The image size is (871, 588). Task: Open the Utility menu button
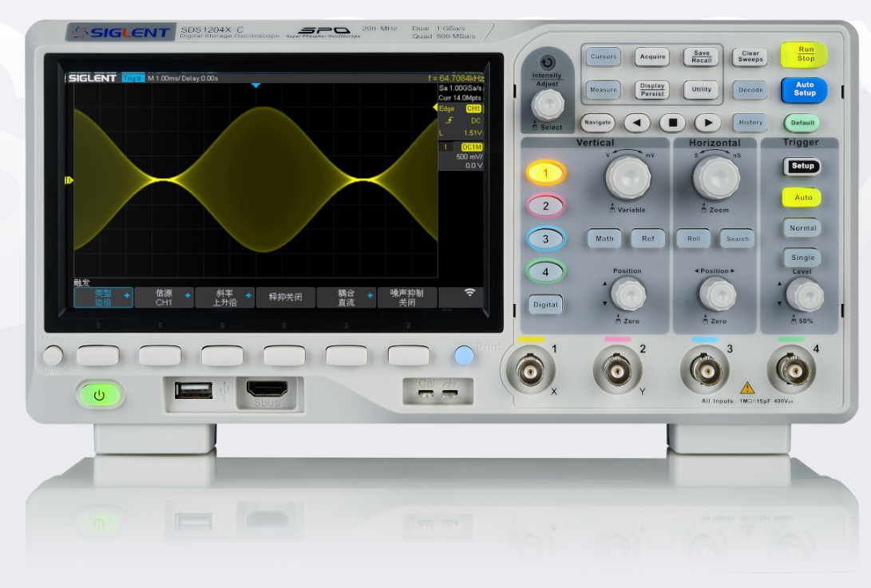click(702, 89)
